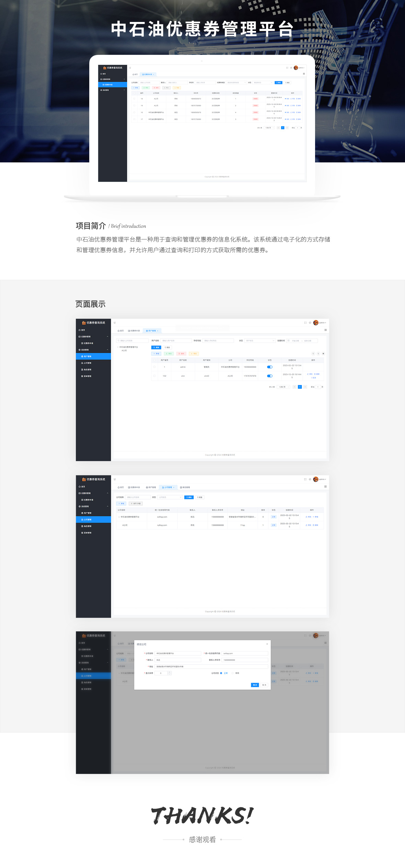Screen dimensions: 405x868
Task: Click the refresh round icon above the user table
Action: tap(318, 353)
